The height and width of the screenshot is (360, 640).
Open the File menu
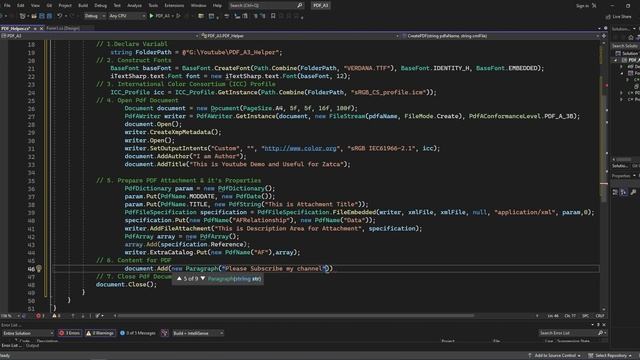click(x=7, y=6)
